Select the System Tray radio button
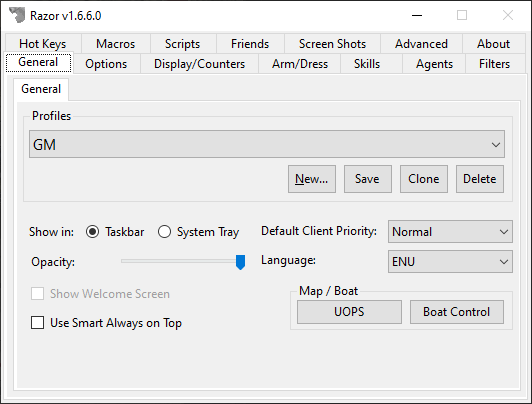 (165, 232)
